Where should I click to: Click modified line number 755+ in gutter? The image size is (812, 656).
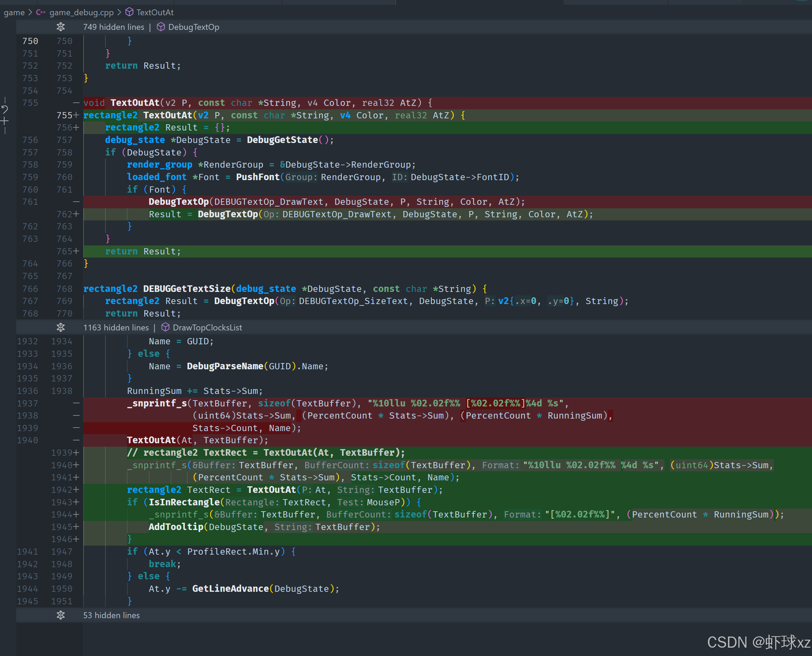point(67,115)
